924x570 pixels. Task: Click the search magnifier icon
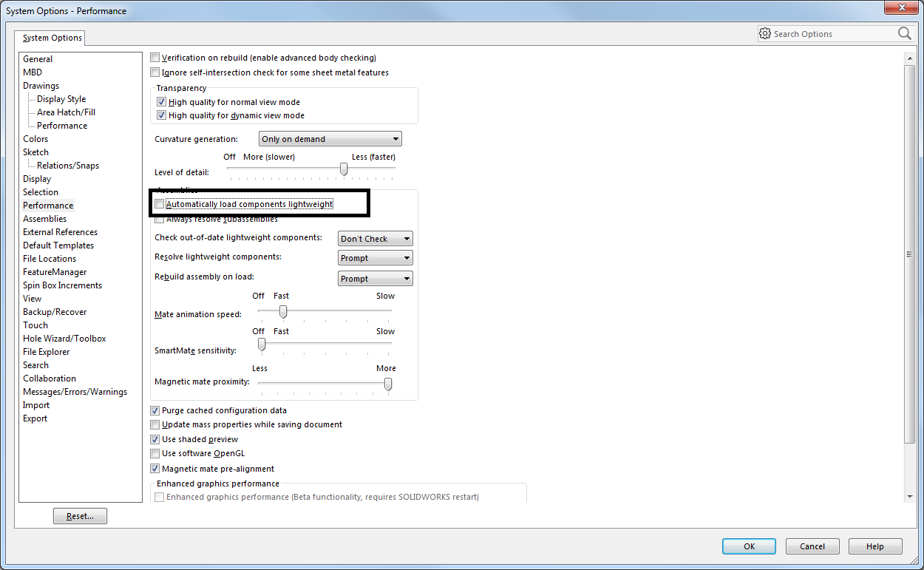pos(904,33)
